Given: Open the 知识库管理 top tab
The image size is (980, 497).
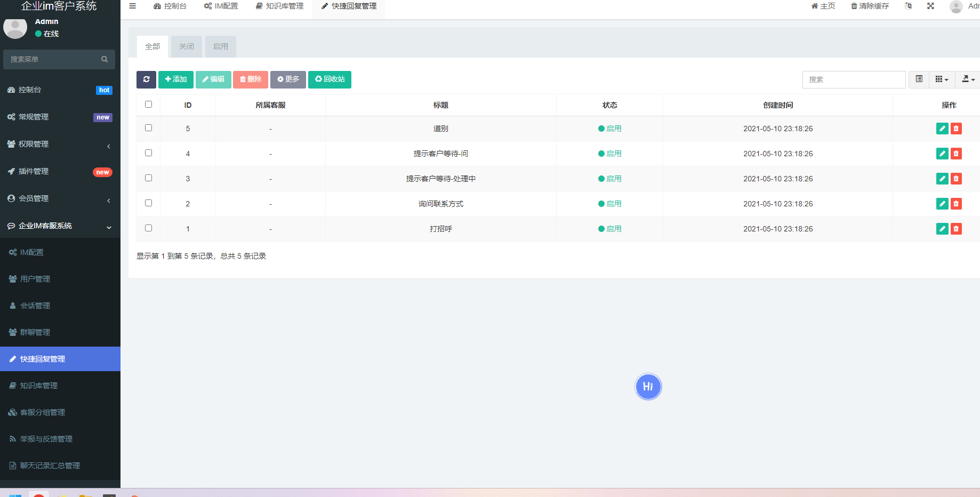Looking at the screenshot, I should click(280, 6).
